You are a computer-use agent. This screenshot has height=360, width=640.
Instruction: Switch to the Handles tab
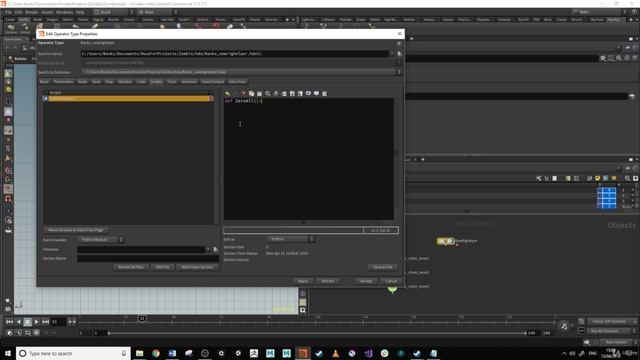[125, 82]
